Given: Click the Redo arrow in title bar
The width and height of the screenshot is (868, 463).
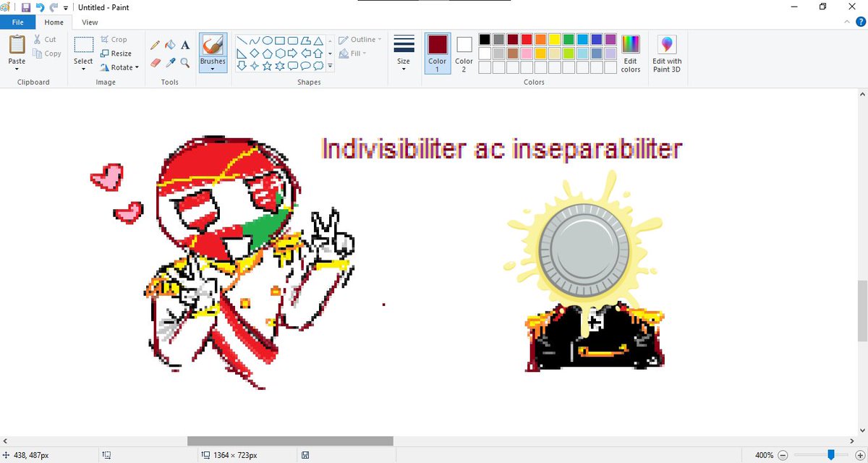Looking at the screenshot, I should click(54, 7).
